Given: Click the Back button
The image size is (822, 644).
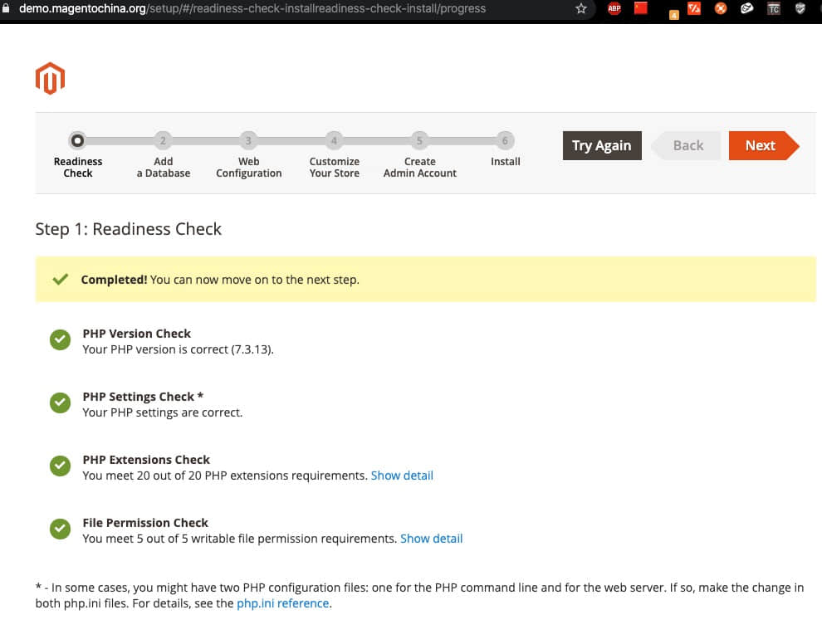Looking at the screenshot, I should coord(686,146).
